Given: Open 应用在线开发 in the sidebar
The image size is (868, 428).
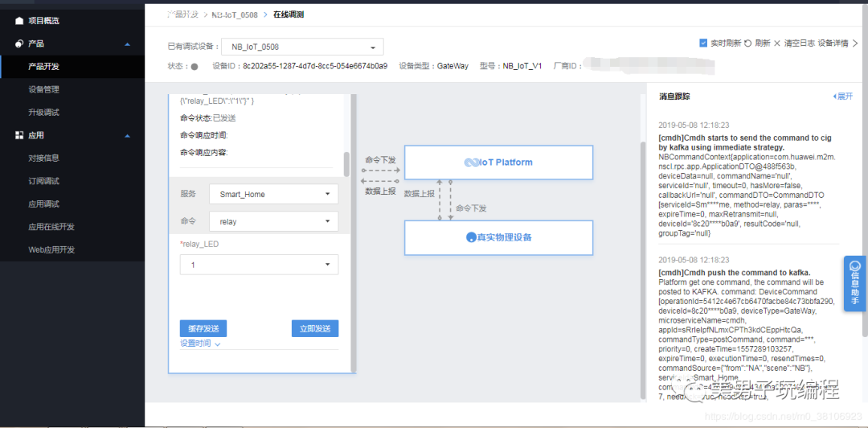Looking at the screenshot, I should [51, 227].
